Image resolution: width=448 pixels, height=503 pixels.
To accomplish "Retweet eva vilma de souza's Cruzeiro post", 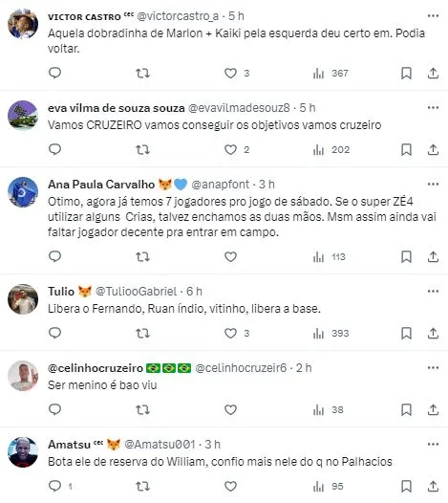I will point(142,150).
